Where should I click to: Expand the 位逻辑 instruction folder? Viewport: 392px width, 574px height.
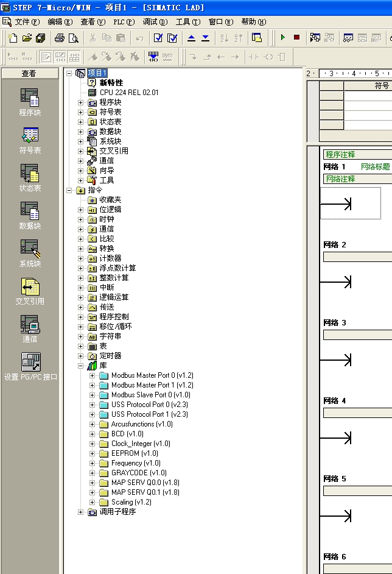tap(80, 210)
